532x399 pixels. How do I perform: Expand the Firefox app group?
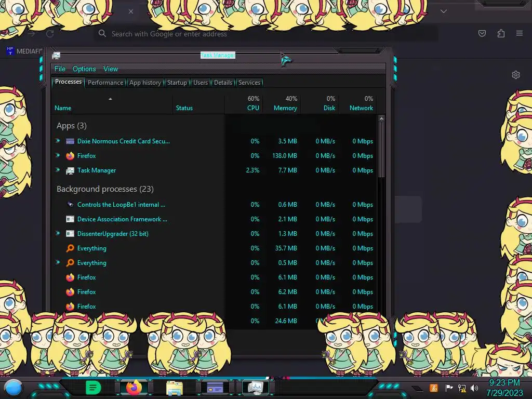[x=58, y=155]
